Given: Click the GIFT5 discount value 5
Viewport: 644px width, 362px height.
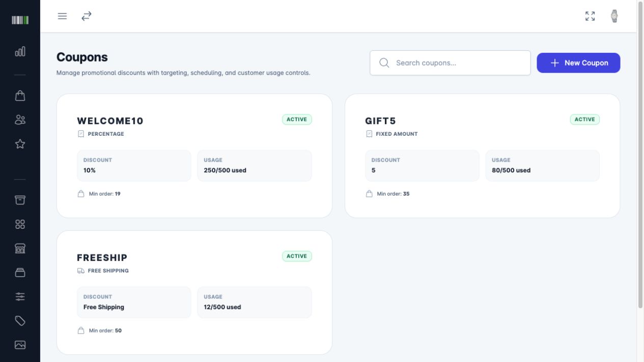Looking at the screenshot, I should 374,170.
